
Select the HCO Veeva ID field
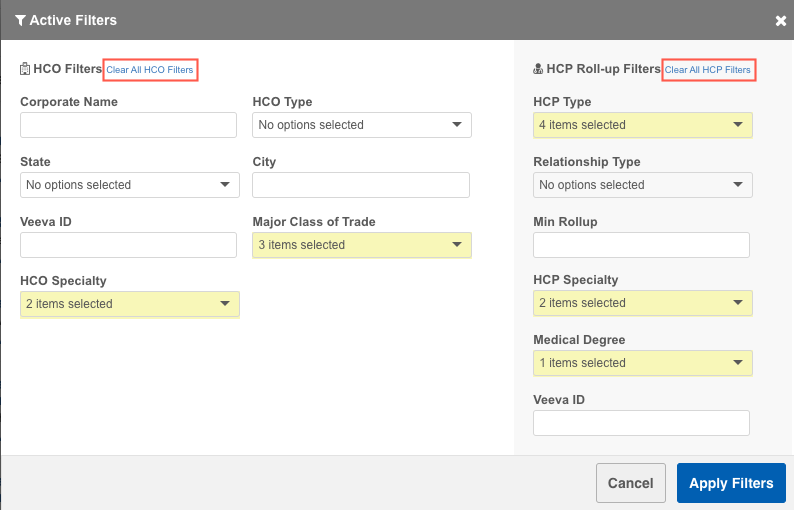pyautogui.click(x=128, y=245)
